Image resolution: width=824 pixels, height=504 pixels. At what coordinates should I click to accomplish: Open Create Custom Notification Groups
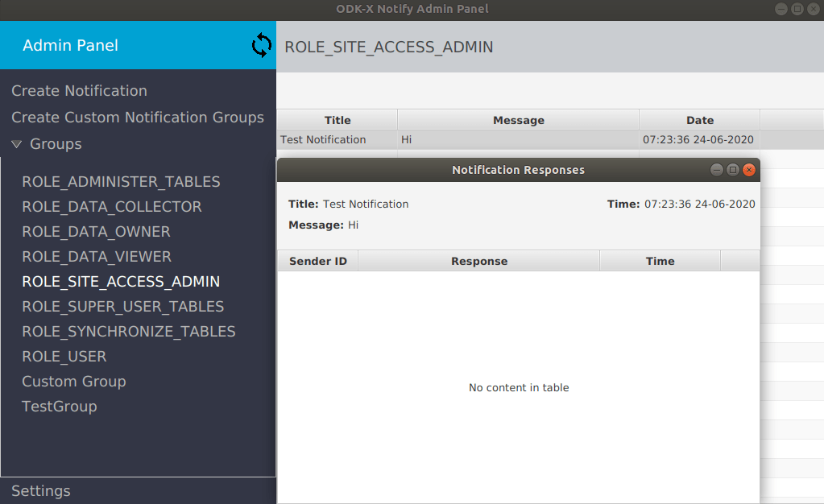[138, 118]
